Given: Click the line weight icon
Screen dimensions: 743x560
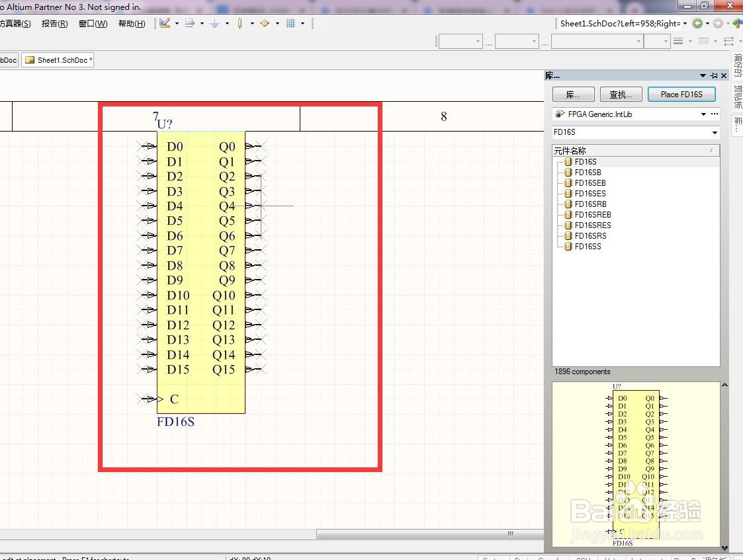Looking at the screenshot, I should tap(679, 42).
